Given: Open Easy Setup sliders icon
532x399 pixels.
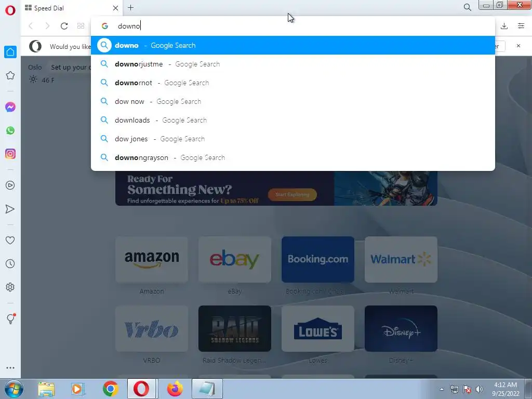Looking at the screenshot, I should click(x=521, y=26).
